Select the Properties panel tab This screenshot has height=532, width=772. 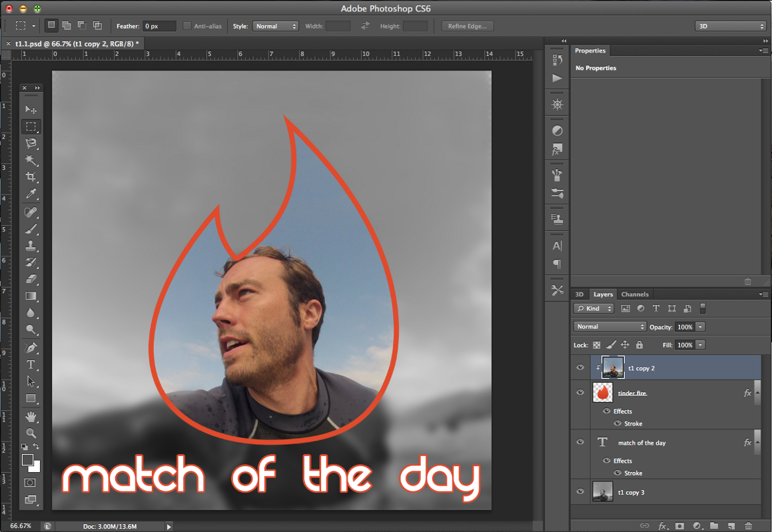coord(590,51)
